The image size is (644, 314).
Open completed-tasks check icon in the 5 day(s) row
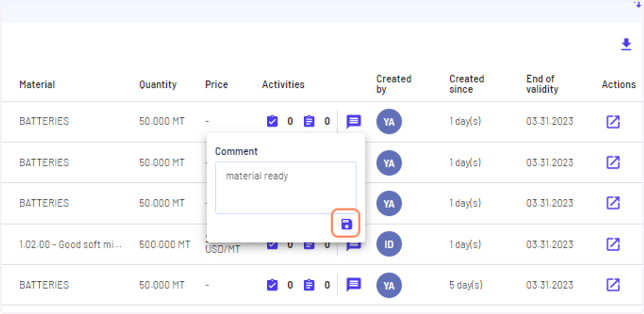[x=273, y=285]
